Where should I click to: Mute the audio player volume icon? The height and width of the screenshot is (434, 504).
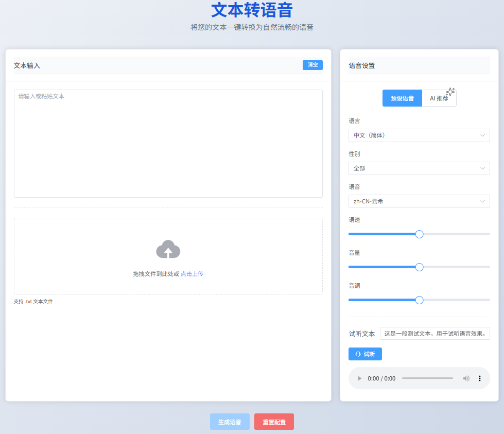466,378
